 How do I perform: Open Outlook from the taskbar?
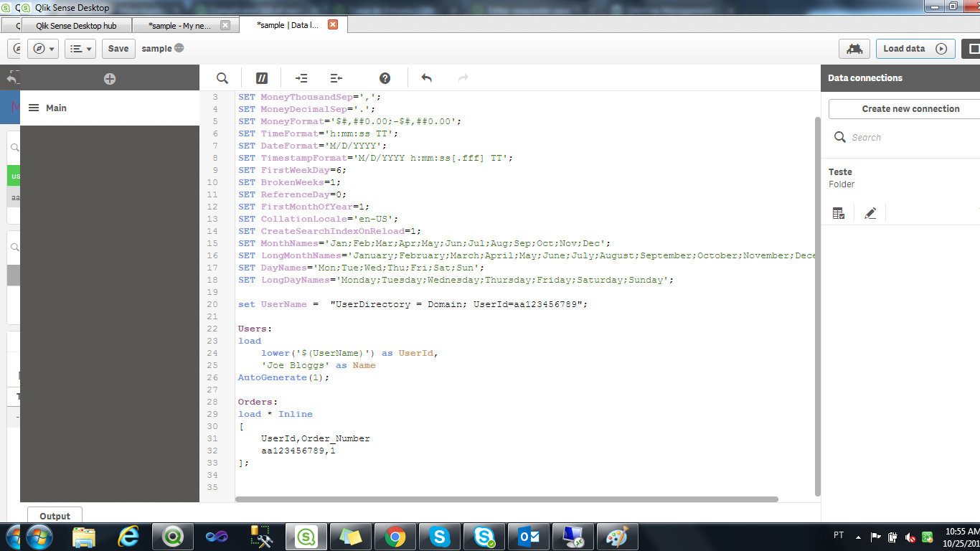(528, 536)
